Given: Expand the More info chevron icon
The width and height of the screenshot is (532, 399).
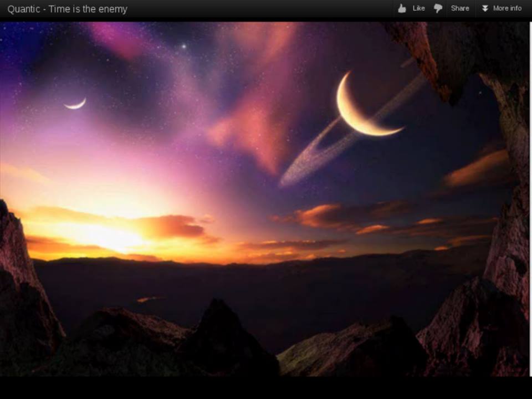Looking at the screenshot, I should click(485, 8).
